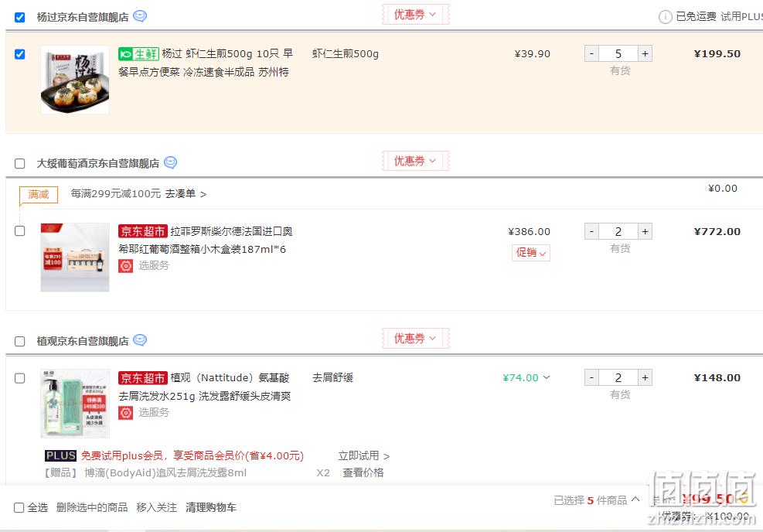Click the 博滴(BodyAid) gift item name

[x=165, y=472]
